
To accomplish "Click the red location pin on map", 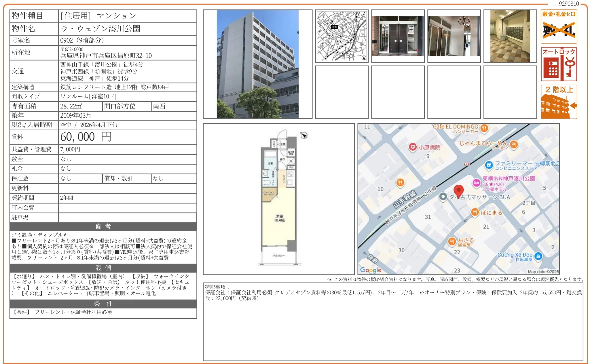I will pyautogui.click(x=458, y=190).
